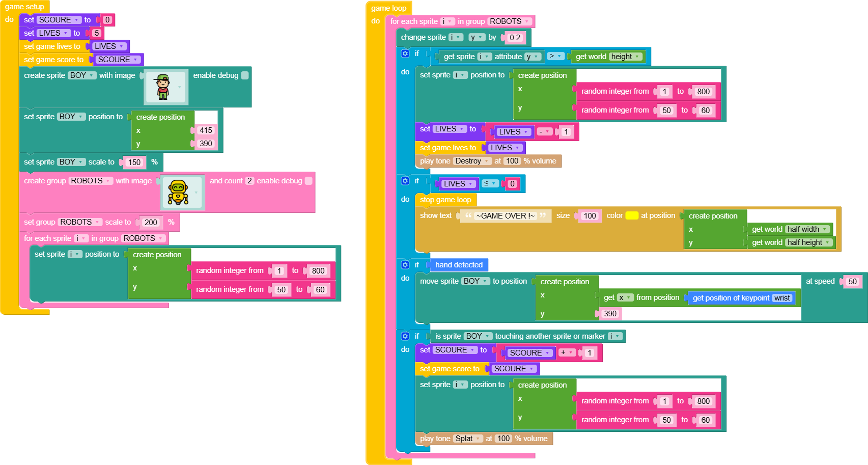Open the plus operator dropdown for SCOURE
This screenshot has height=465, width=868.
tap(567, 352)
